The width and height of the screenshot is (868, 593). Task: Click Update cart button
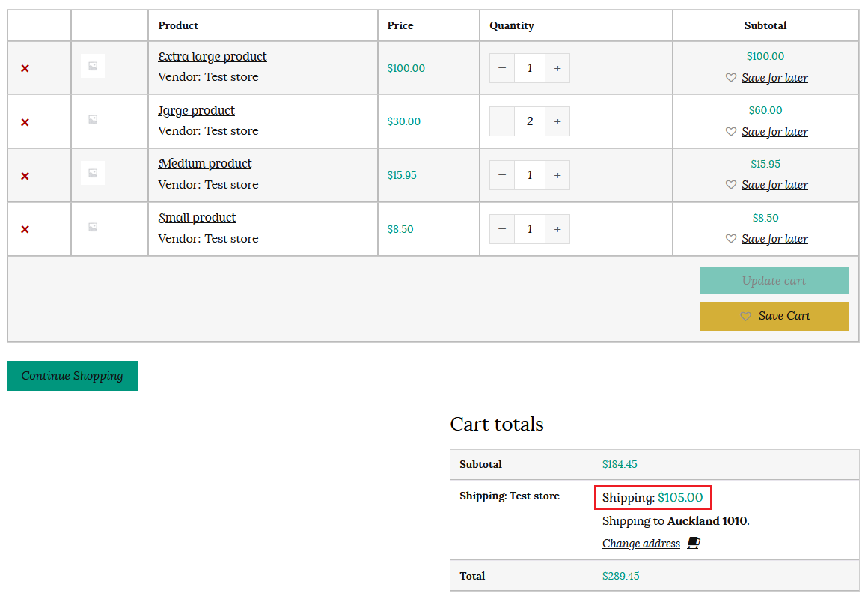pyautogui.click(x=774, y=281)
